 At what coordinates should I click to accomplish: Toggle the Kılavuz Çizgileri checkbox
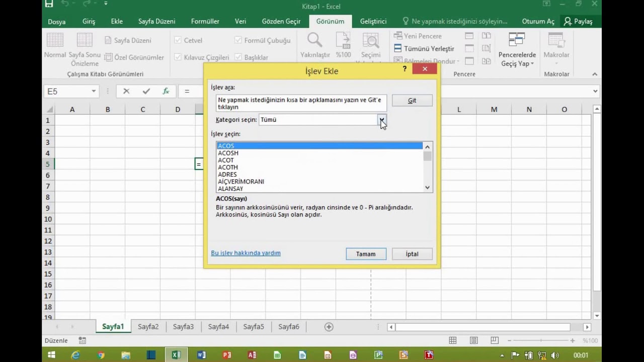[x=178, y=57]
